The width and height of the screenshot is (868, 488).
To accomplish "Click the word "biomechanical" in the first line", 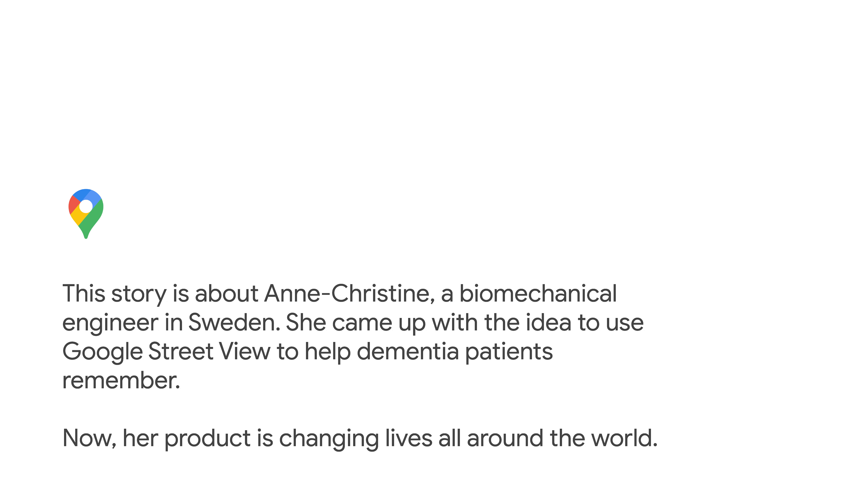I will click(538, 294).
